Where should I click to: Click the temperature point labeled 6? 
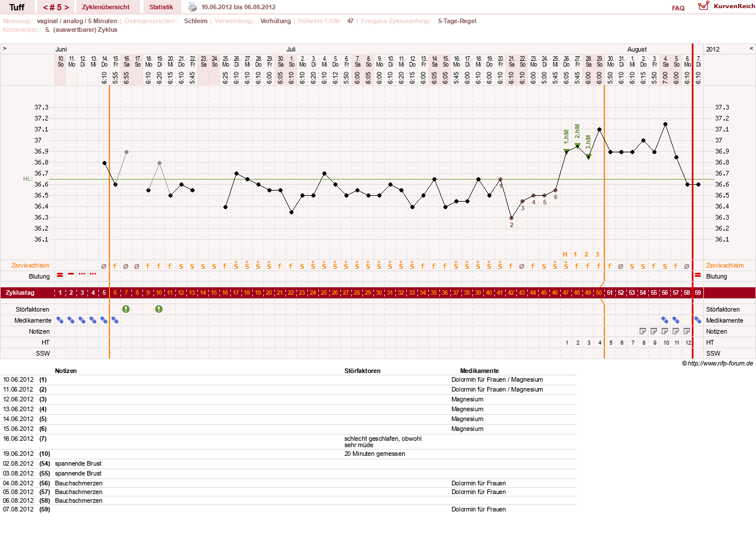555,190
